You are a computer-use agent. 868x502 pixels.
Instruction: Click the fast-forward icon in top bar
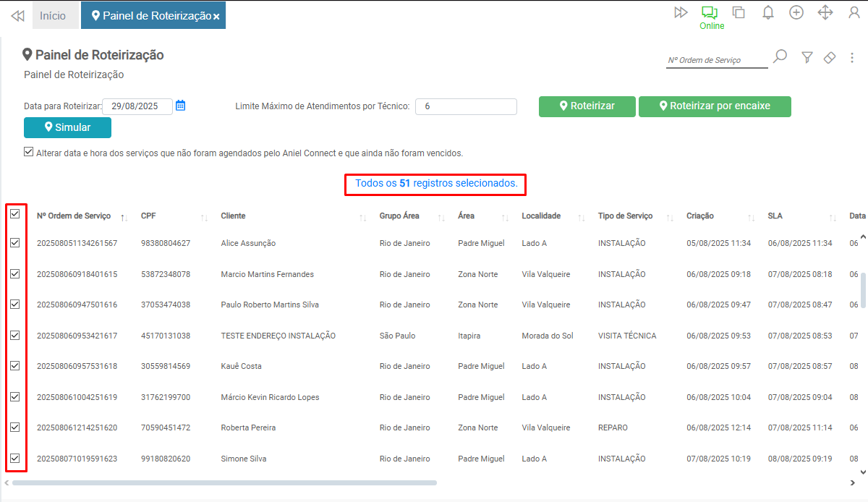click(680, 12)
